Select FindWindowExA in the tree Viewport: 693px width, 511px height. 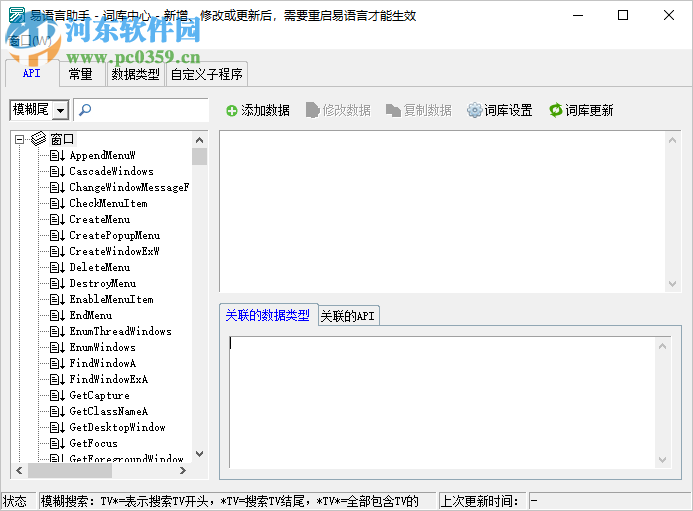click(109, 379)
